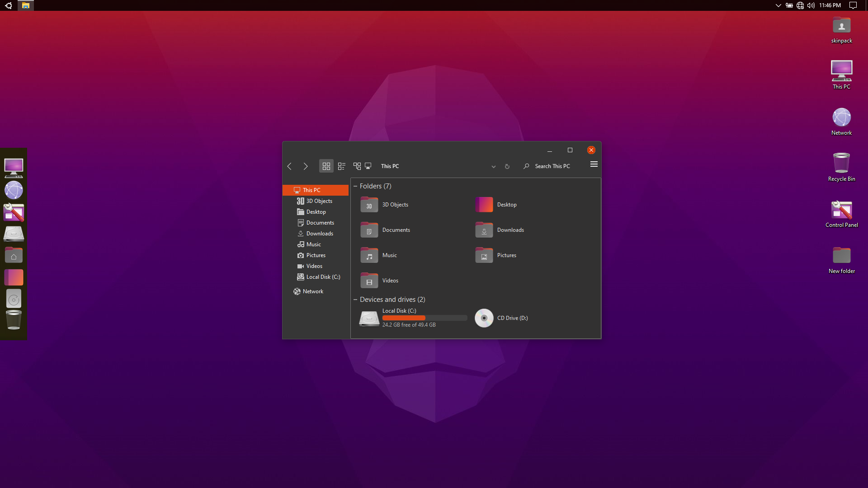The height and width of the screenshot is (488, 868).
Task: Click the refresh icon in address bar
Action: point(507,167)
